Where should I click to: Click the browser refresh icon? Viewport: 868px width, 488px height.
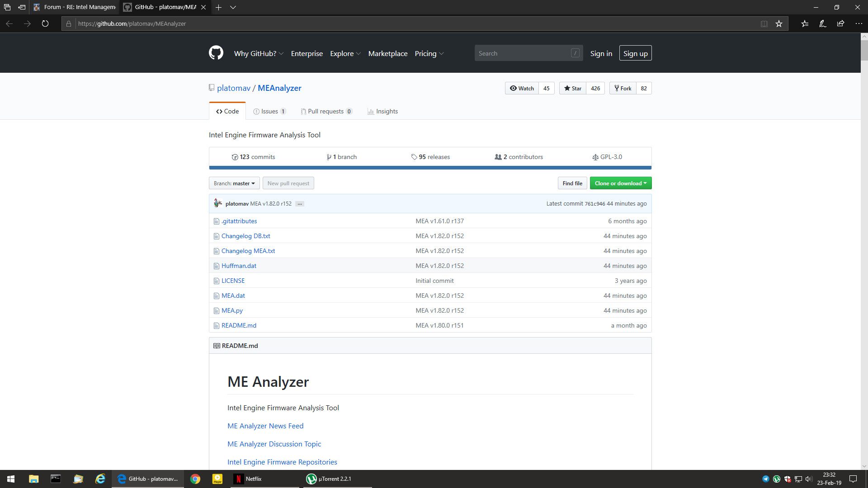45,23
